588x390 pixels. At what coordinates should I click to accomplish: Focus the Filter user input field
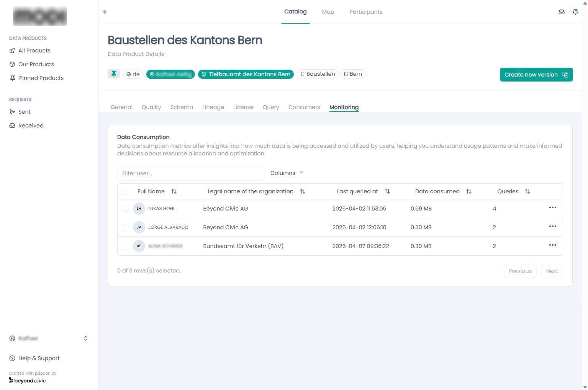(x=191, y=173)
